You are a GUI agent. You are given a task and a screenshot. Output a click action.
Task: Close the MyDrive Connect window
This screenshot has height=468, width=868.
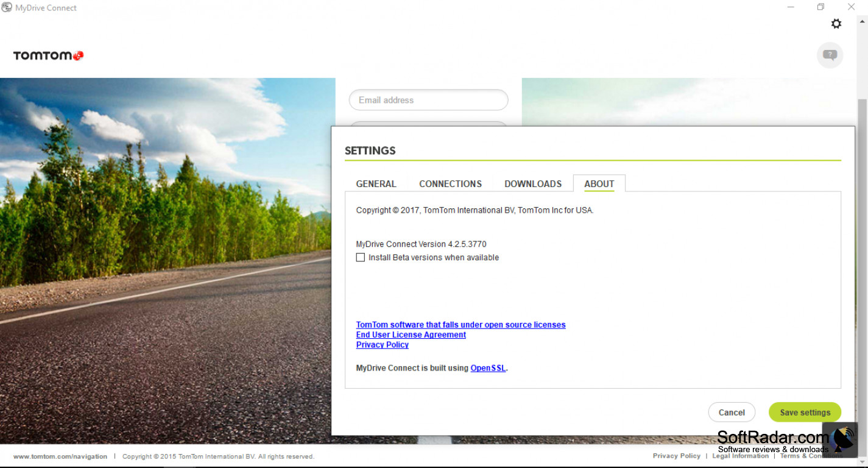tap(852, 7)
